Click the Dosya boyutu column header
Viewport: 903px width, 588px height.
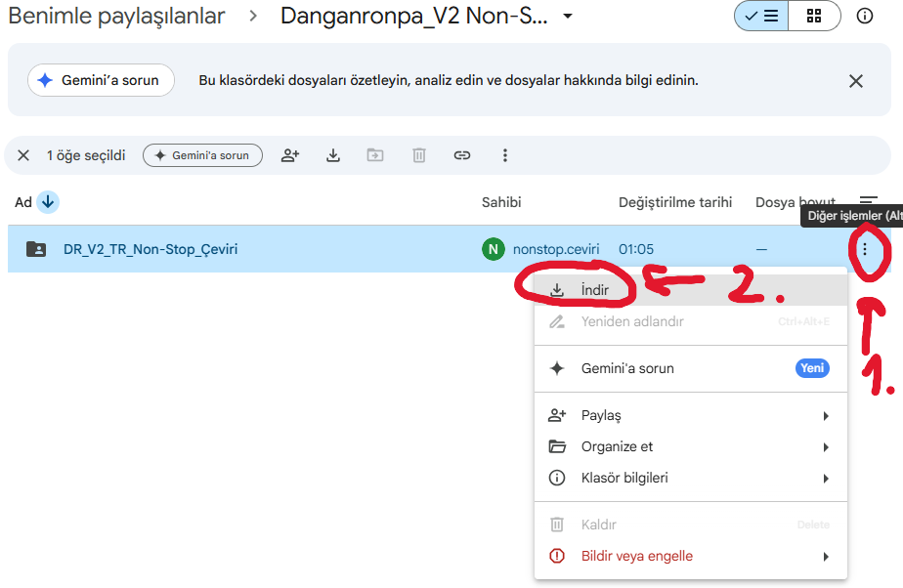pyautogui.click(x=795, y=202)
